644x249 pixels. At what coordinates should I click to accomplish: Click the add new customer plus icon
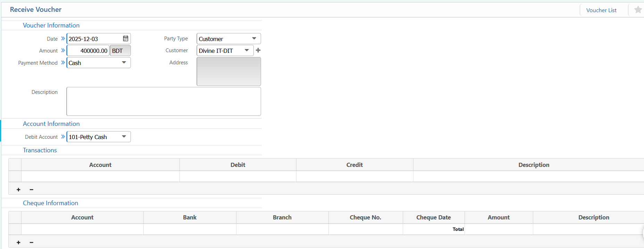(258, 50)
